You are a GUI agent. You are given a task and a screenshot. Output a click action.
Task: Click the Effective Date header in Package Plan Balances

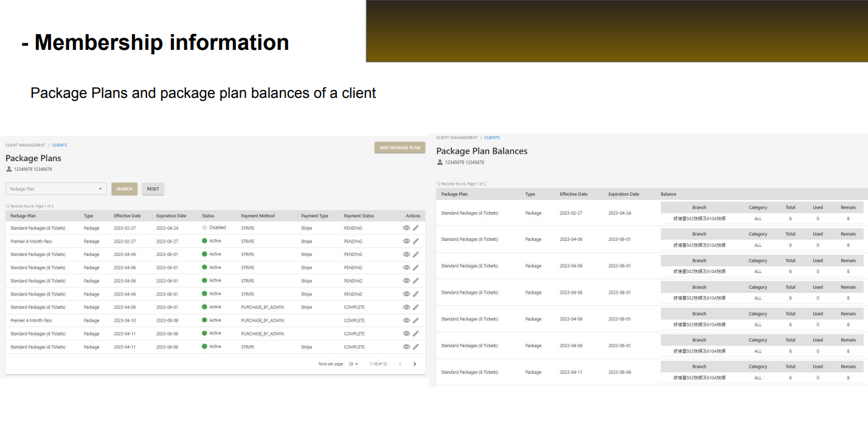click(x=574, y=194)
